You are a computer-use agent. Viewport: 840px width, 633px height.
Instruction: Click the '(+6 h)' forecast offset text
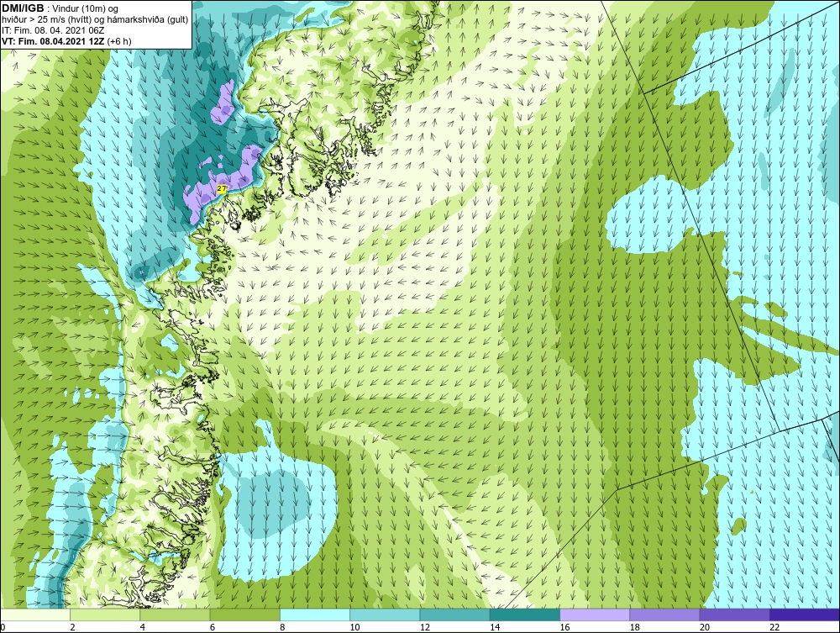pyautogui.click(x=119, y=40)
